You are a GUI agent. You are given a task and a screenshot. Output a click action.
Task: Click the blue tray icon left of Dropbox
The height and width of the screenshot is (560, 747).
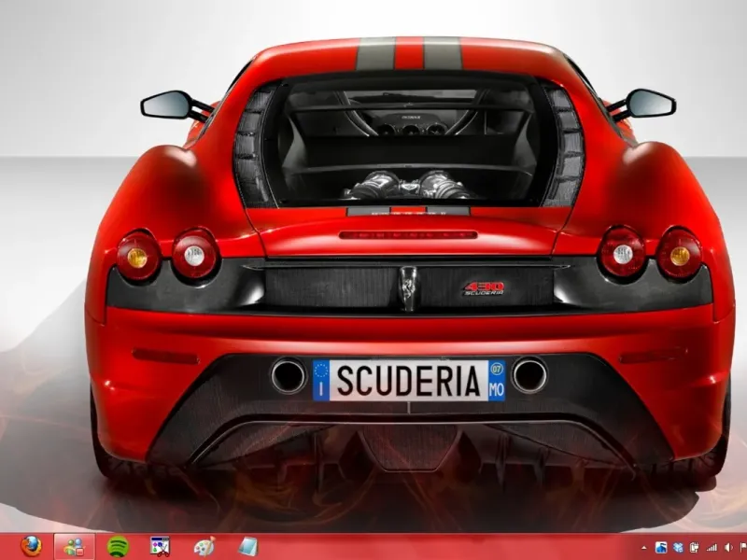[x=662, y=547]
